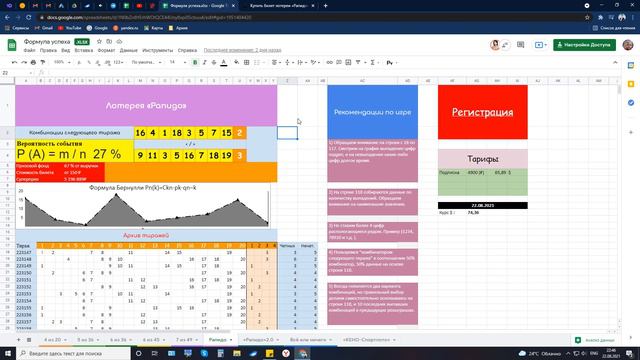Image resolution: width=640 pixels, height=360 pixels.
Task: Open the present meeting dropdown
Action: 541,45
